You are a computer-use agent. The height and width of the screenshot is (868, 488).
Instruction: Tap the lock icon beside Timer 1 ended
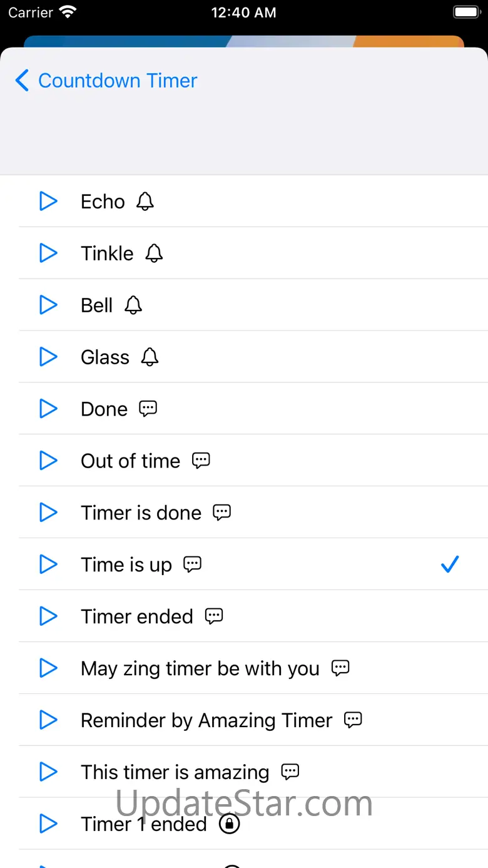click(x=229, y=824)
